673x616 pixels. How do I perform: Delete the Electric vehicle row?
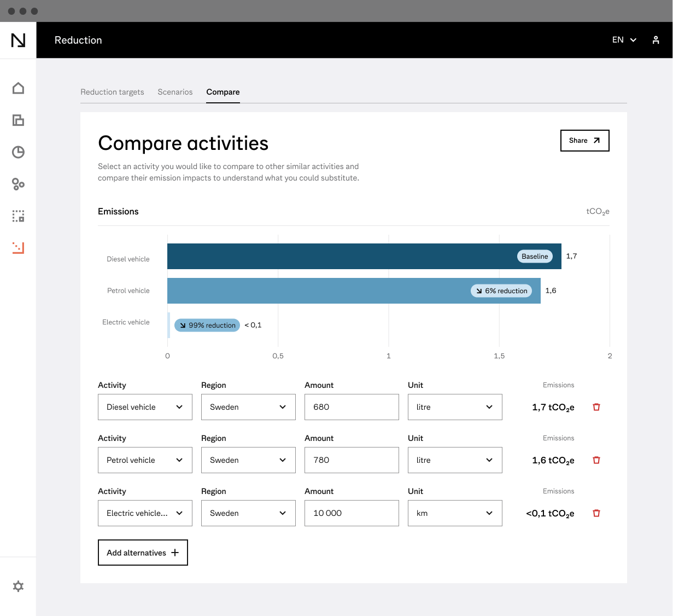(x=596, y=513)
